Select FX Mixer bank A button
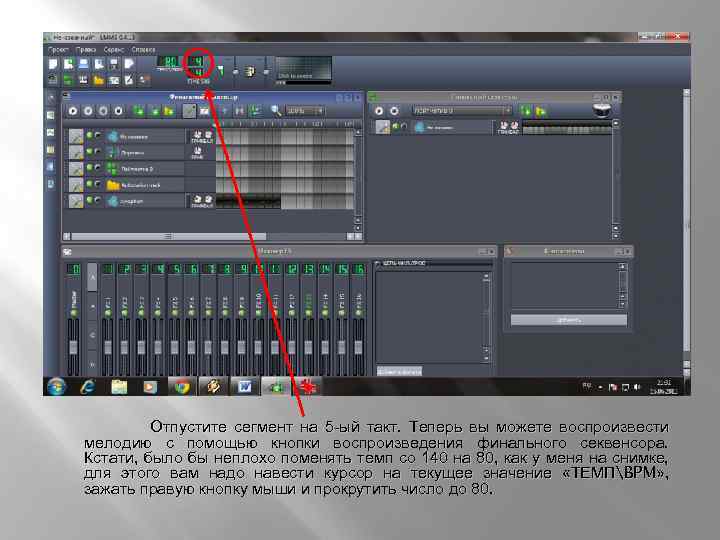 click(x=92, y=277)
